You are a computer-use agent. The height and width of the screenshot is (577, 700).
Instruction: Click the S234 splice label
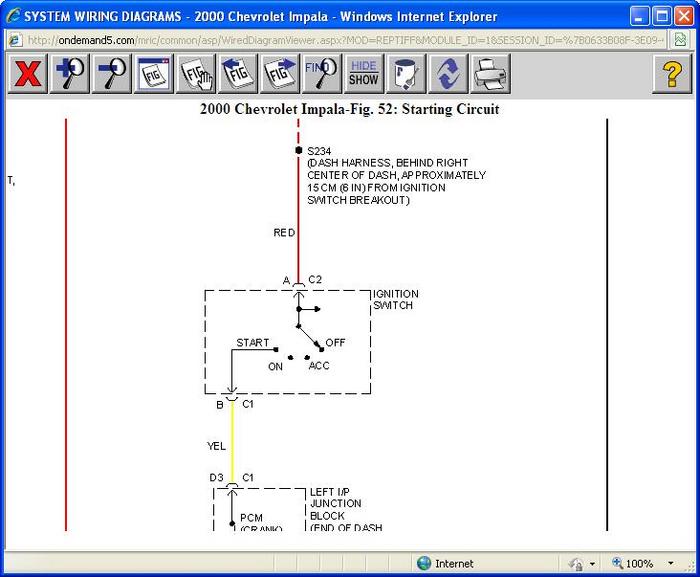[x=319, y=151]
